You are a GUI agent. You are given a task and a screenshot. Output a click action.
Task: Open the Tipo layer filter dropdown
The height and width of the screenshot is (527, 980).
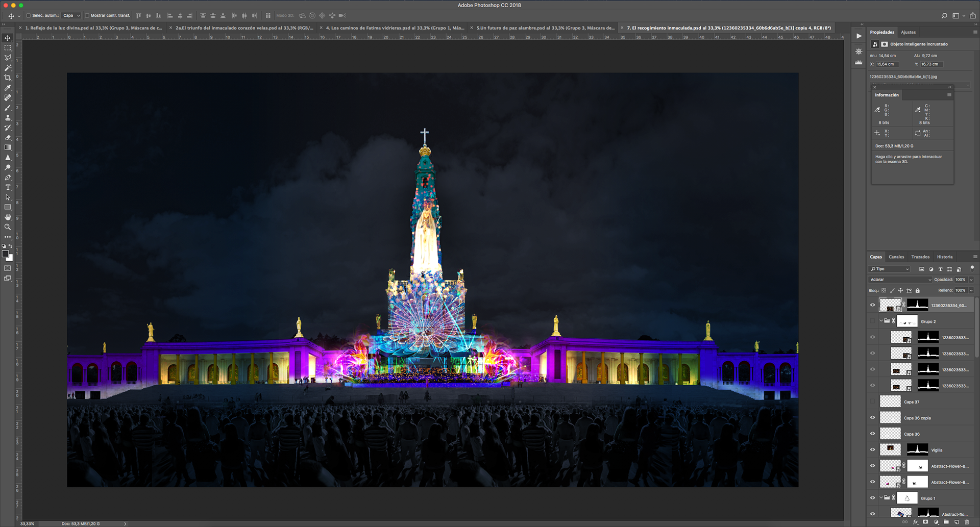click(x=890, y=269)
